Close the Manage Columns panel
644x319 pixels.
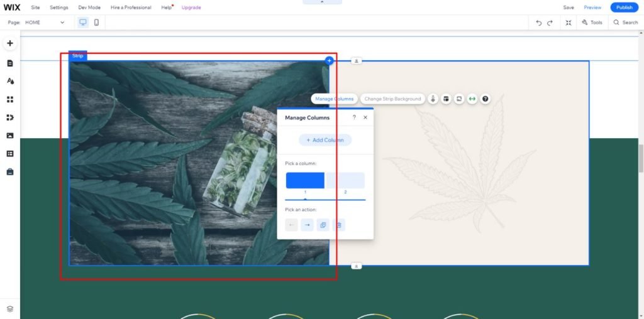(x=365, y=117)
